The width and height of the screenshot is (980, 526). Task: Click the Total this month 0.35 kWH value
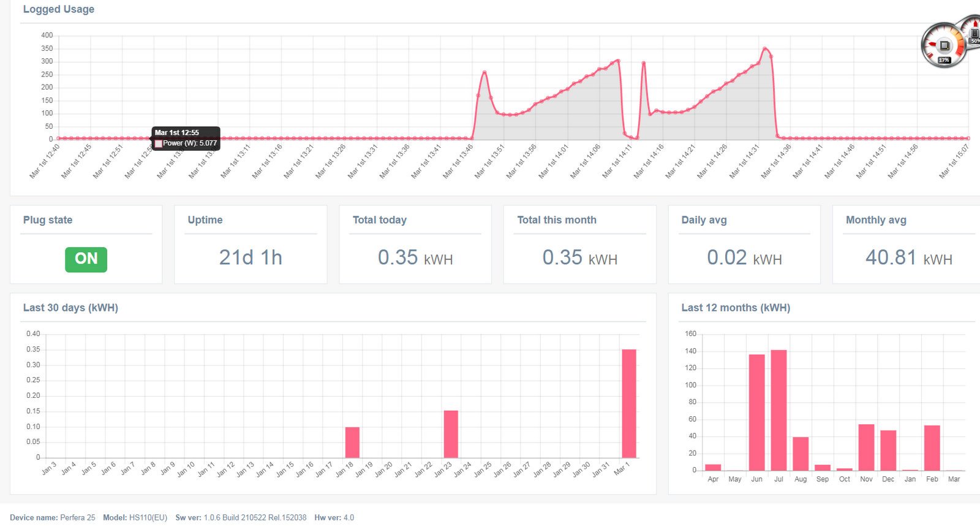pos(579,257)
